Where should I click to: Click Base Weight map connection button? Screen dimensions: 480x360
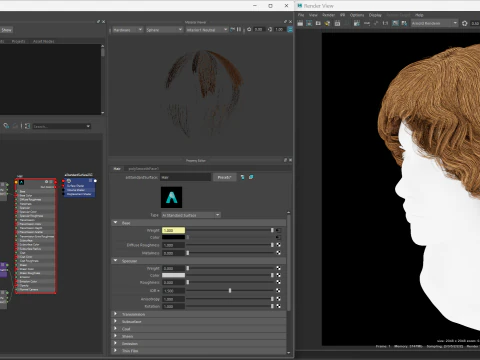[278, 230]
